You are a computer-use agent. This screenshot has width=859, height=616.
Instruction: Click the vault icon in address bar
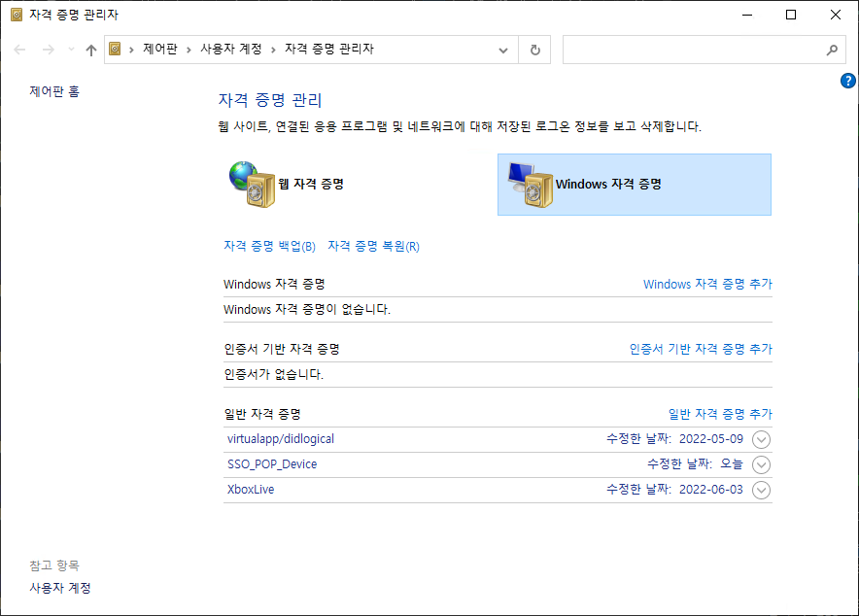115,50
